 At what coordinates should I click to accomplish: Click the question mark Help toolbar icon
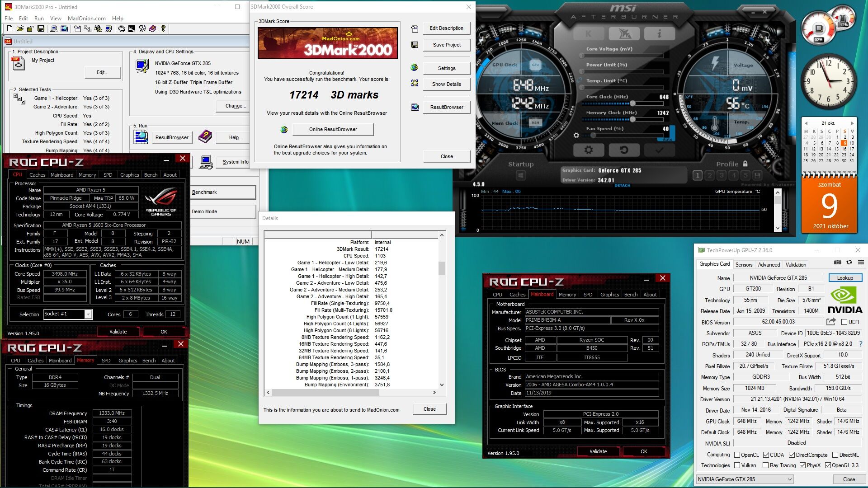click(x=163, y=29)
